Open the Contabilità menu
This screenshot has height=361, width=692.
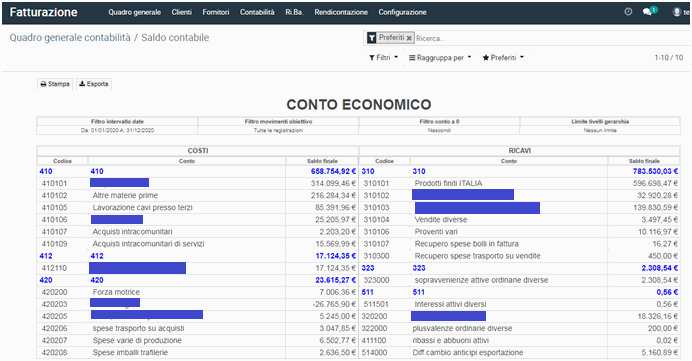[x=257, y=12]
